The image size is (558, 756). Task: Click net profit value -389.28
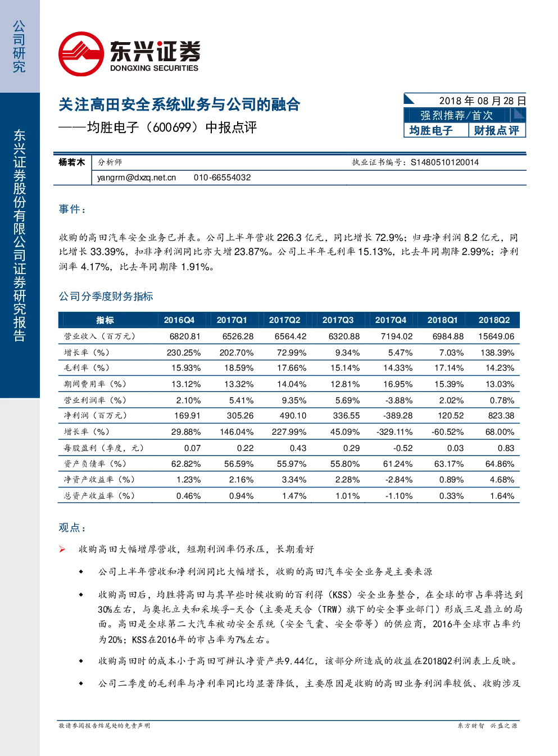[x=397, y=416]
